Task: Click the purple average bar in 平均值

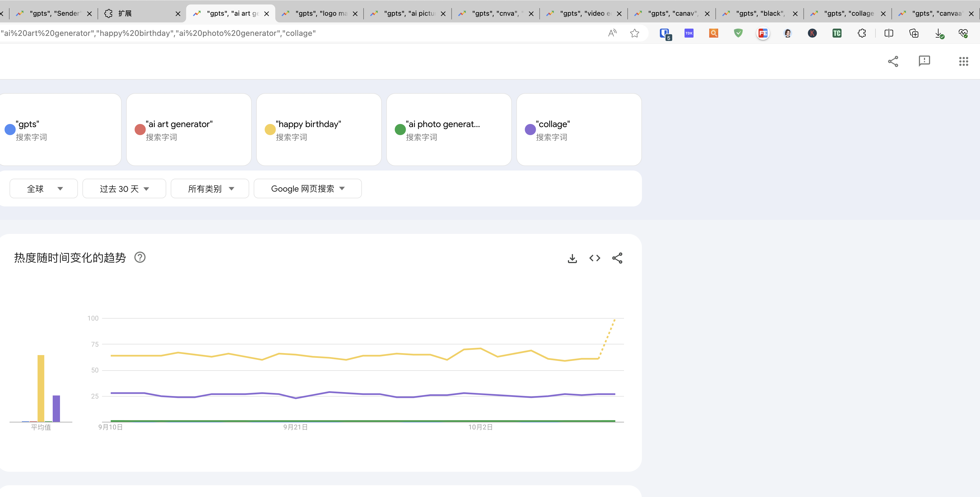Action: click(x=56, y=408)
